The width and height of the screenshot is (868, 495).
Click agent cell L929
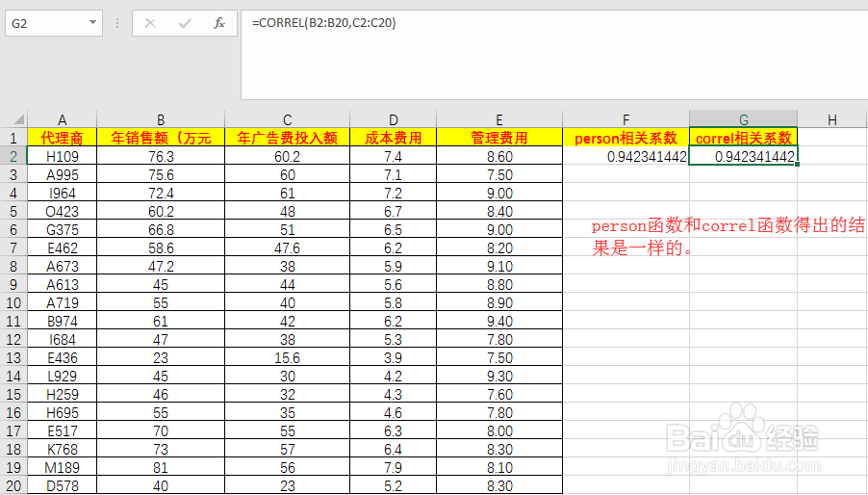pos(62,376)
